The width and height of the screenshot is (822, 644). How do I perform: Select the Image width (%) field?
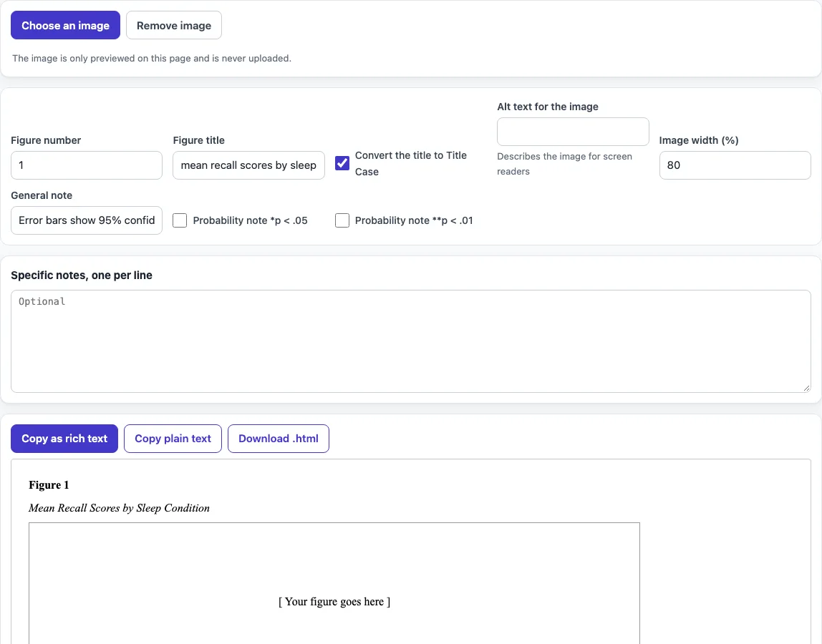tap(735, 165)
